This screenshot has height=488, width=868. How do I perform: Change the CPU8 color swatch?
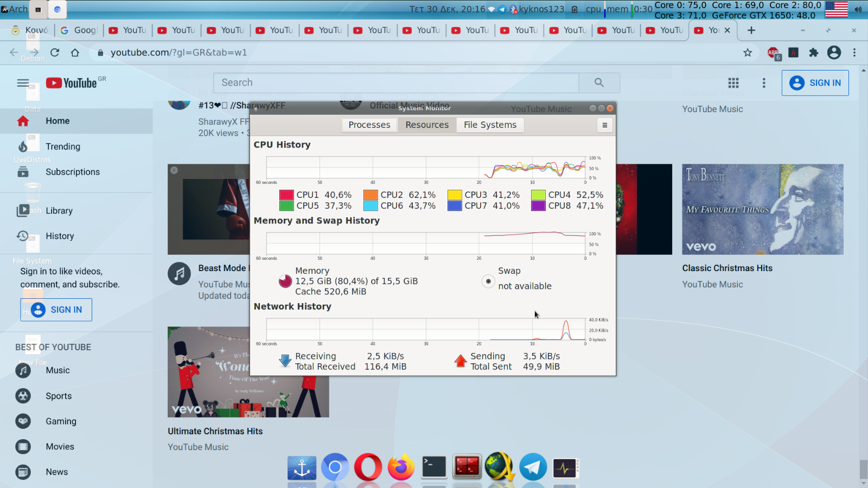(538, 206)
